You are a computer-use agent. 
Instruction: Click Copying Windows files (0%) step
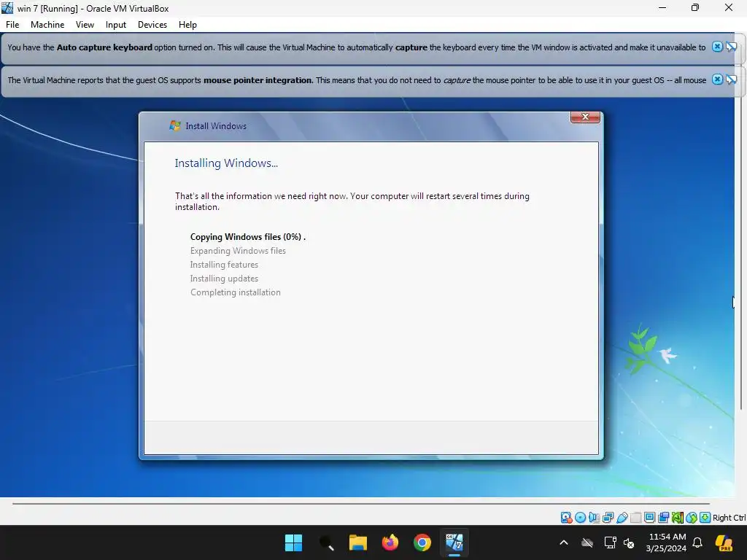pyautogui.click(x=248, y=237)
